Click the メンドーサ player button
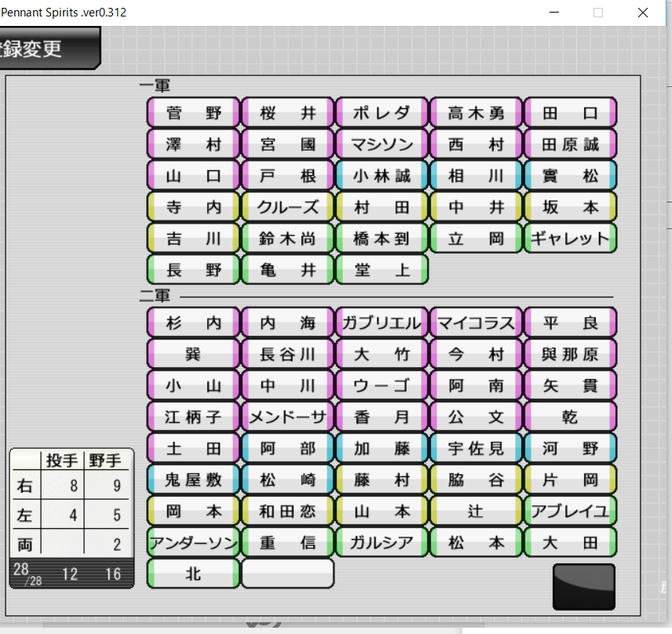Viewport: 672px width, 634px height. (x=287, y=417)
